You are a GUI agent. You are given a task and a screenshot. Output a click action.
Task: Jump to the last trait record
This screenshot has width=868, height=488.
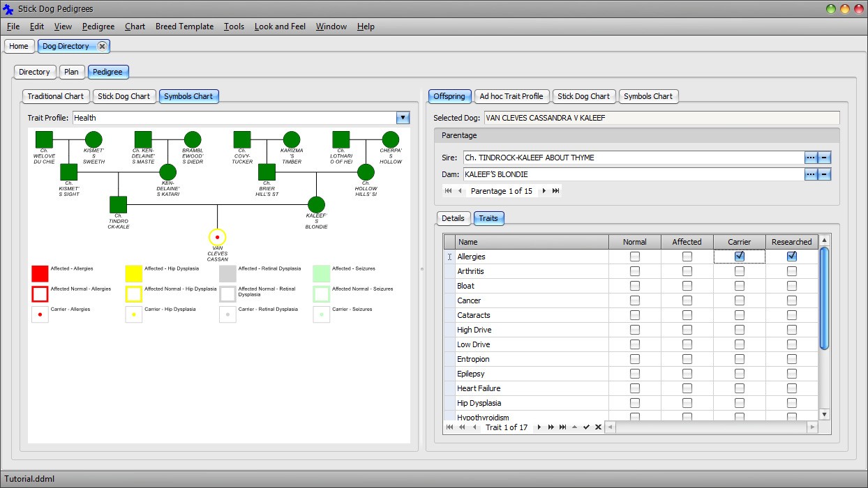(x=562, y=427)
